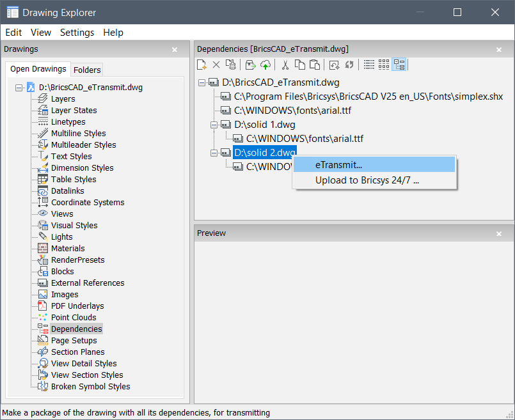Click the cloud upload toolbar icon
This screenshot has height=420, width=515.
click(x=265, y=65)
